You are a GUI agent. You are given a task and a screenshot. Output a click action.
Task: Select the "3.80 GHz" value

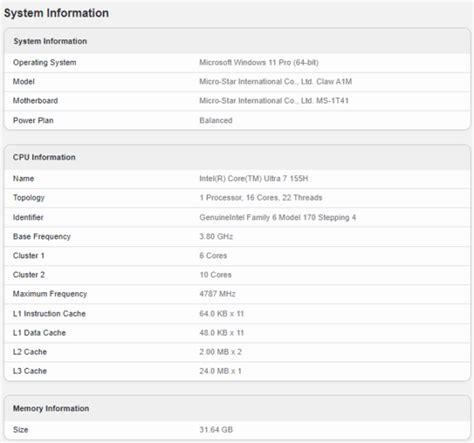pyautogui.click(x=216, y=236)
